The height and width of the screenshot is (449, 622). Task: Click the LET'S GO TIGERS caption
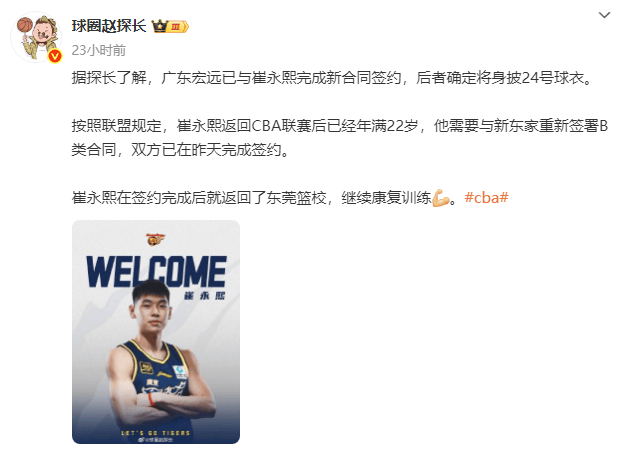coord(156,433)
